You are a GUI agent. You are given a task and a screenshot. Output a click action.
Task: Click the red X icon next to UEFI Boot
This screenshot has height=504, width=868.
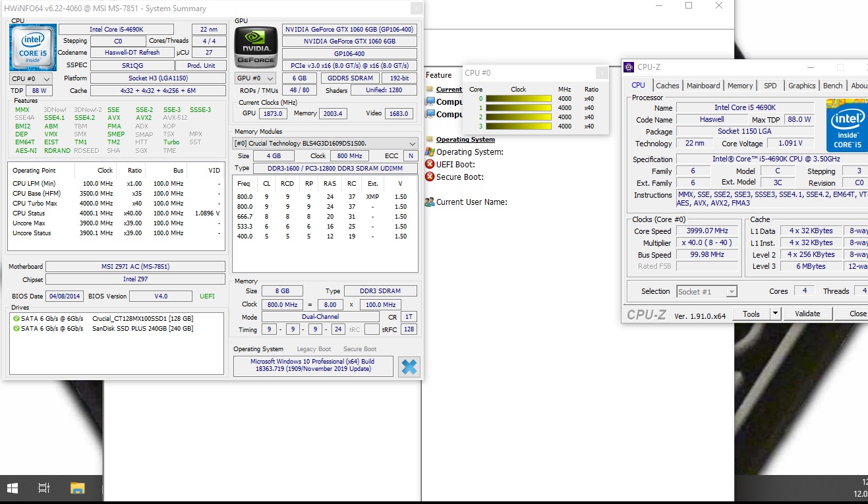430,164
